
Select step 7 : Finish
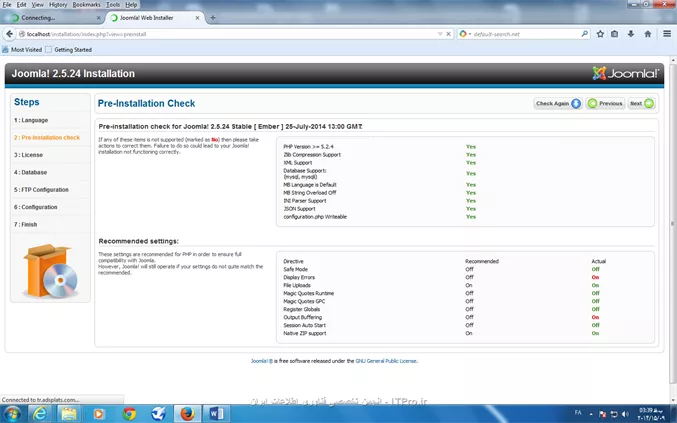pos(25,224)
